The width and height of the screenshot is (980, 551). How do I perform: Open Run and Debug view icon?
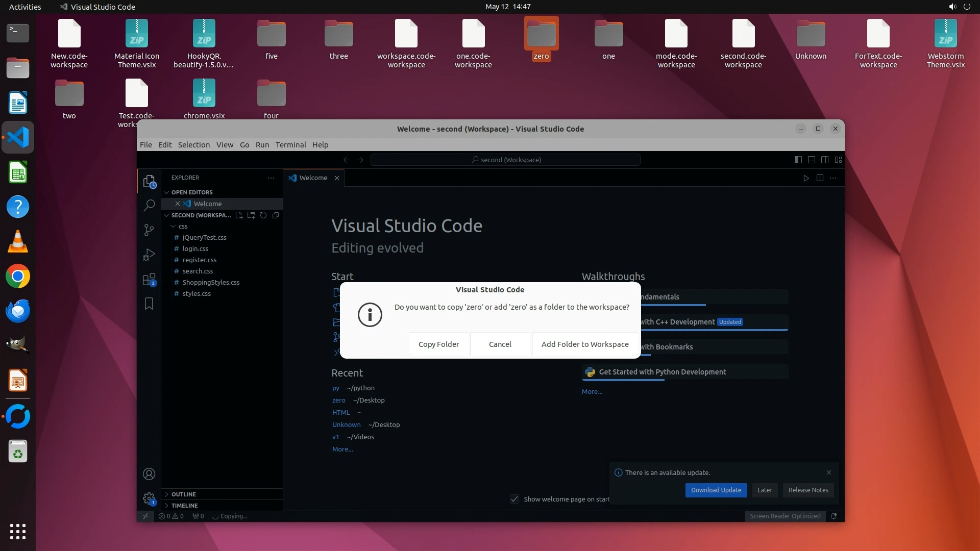(149, 255)
